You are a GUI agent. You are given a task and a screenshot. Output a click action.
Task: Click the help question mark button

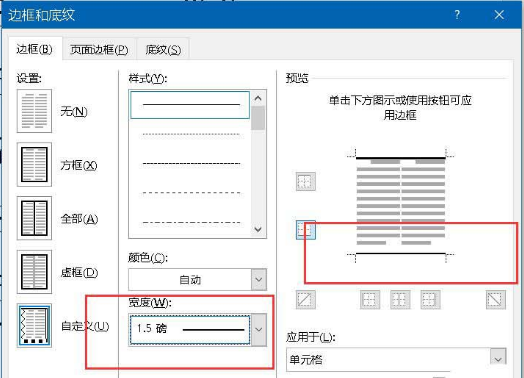(x=457, y=15)
